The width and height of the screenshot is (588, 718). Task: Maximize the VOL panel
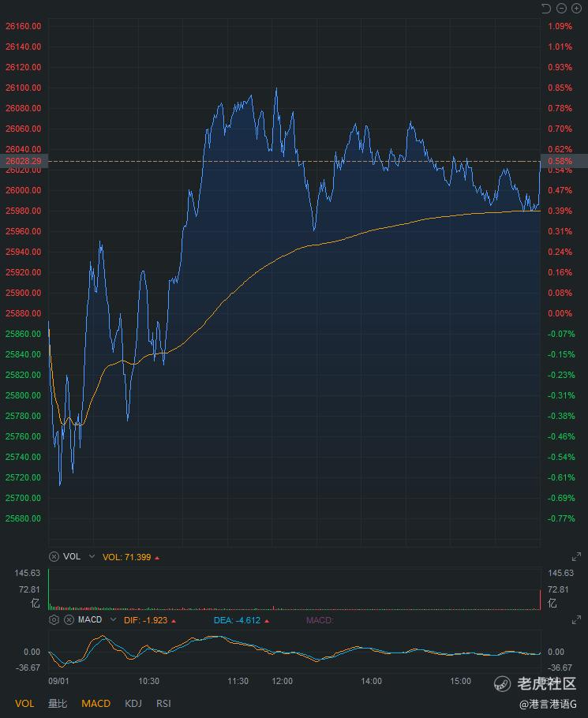tap(576, 557)
